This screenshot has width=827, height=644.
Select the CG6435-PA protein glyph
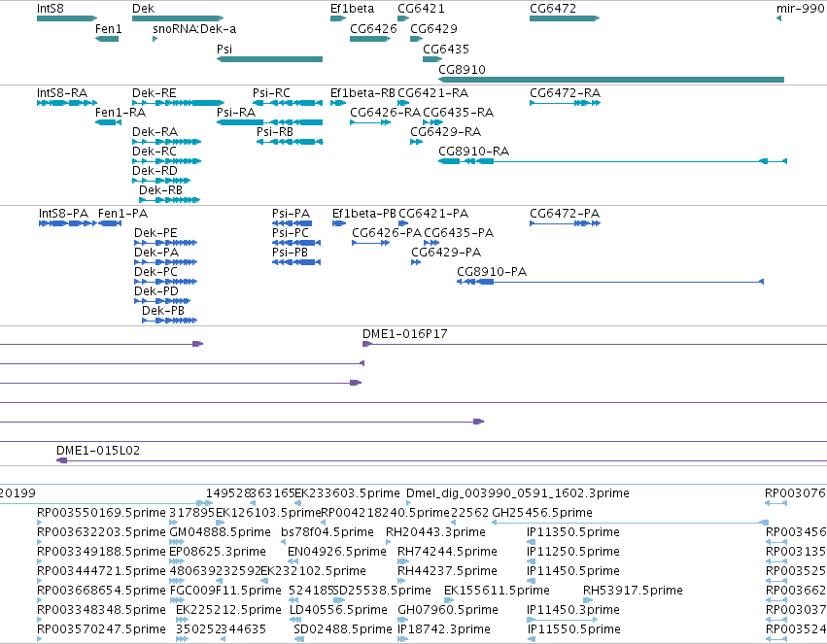pos(431,243)
